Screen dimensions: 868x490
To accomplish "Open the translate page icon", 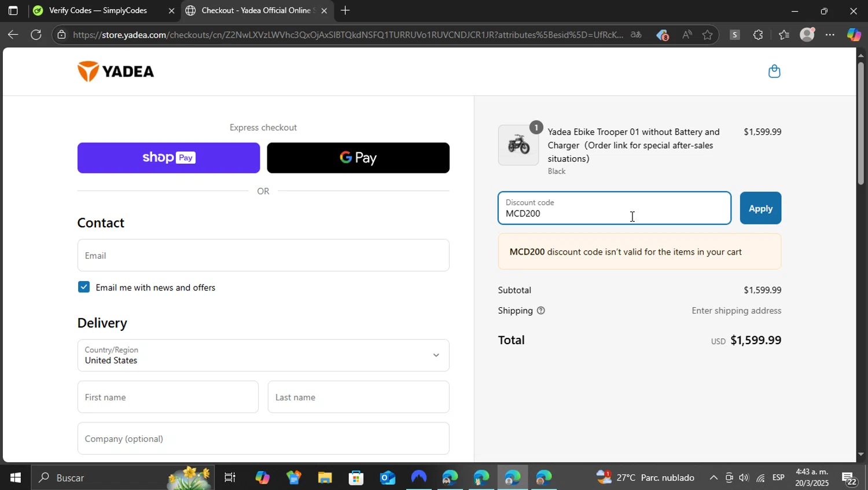I will pyautogui.click(x=636, y=35).
